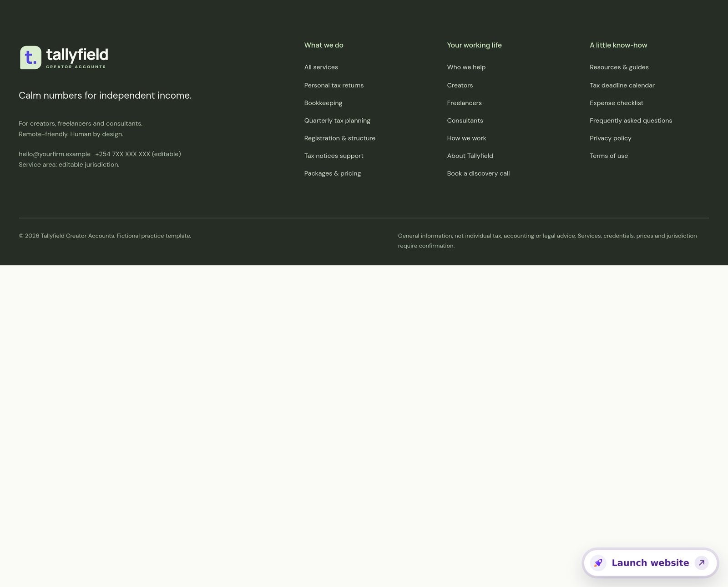
Task: Read the Terms of use
Action: coord(609,156)
